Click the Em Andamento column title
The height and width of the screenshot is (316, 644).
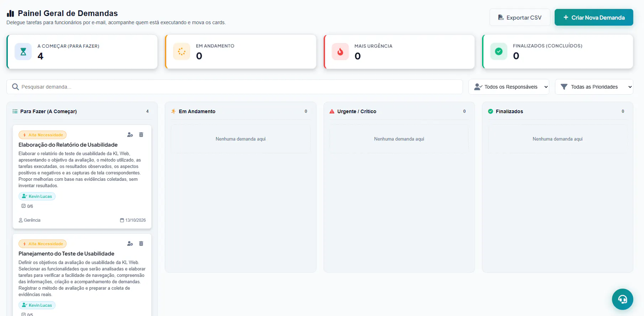(x=197, y=111)
